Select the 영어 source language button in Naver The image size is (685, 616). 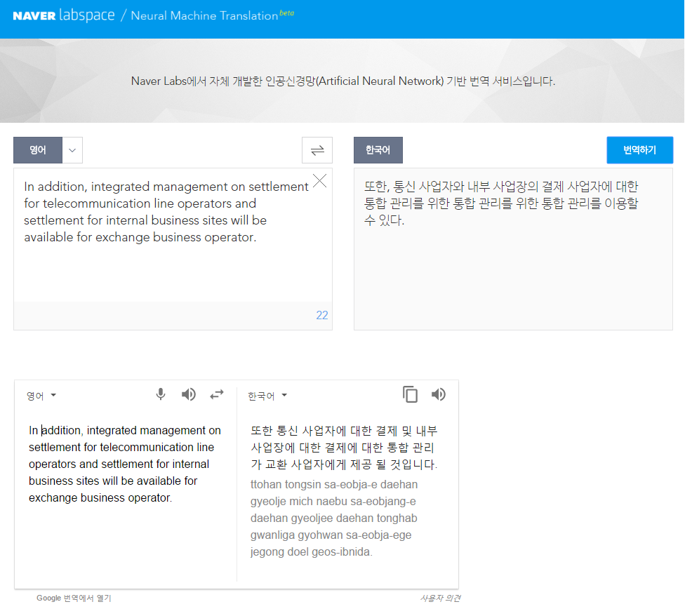coord(38,150)
